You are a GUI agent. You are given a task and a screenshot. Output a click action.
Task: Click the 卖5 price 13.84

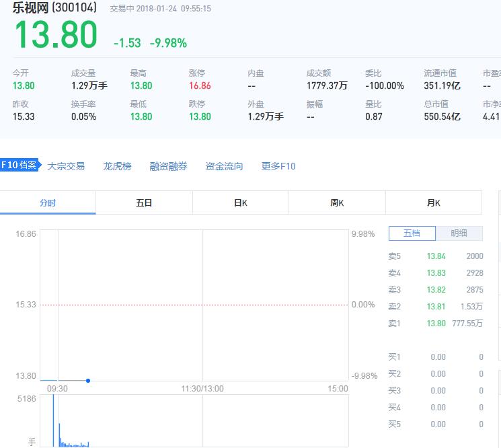click(436, 256)
